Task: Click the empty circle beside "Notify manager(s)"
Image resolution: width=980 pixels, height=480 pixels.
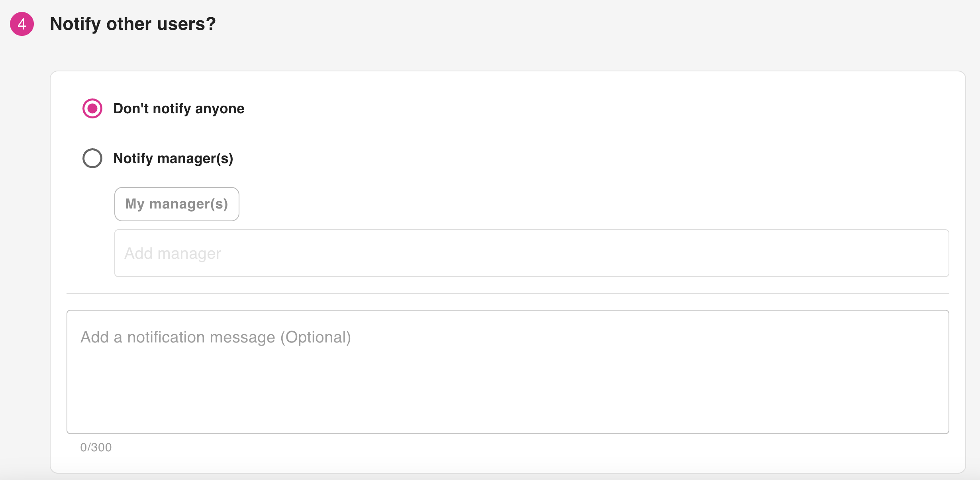Action: pos(92,158)
